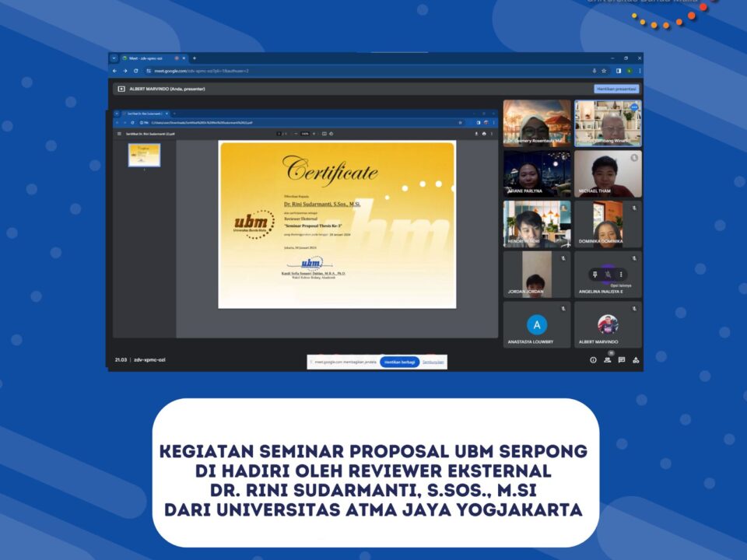Click Dr. Rini Sudarmanti name on certificate
Screen dimensions: 747x560
coord(322,205)
